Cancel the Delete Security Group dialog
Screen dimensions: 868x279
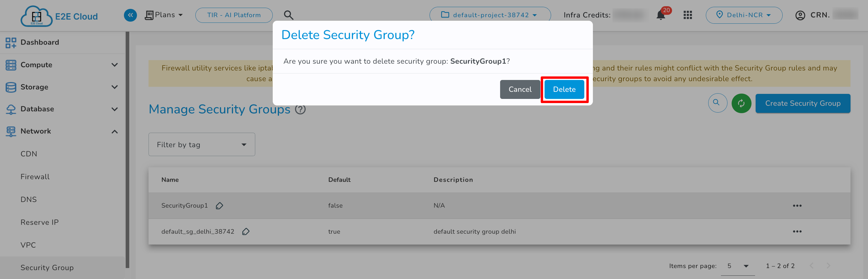tap(520, 89)
